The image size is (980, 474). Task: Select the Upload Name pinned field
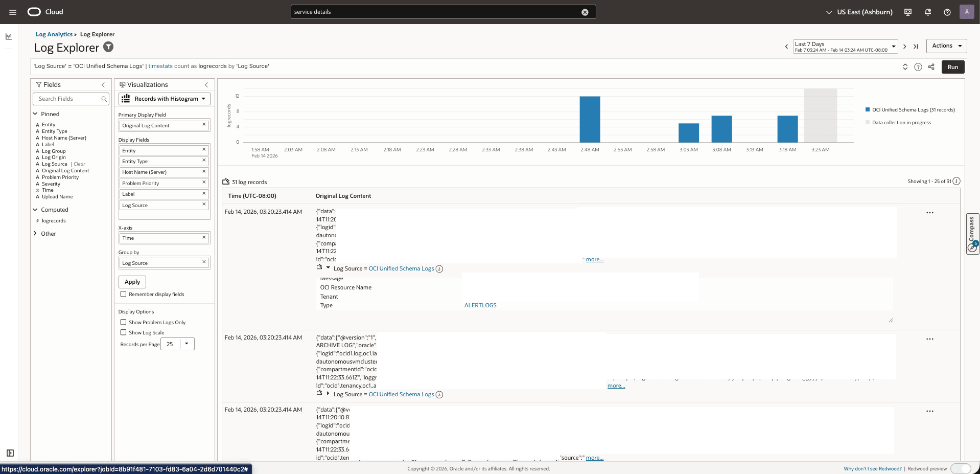(57, 197)
